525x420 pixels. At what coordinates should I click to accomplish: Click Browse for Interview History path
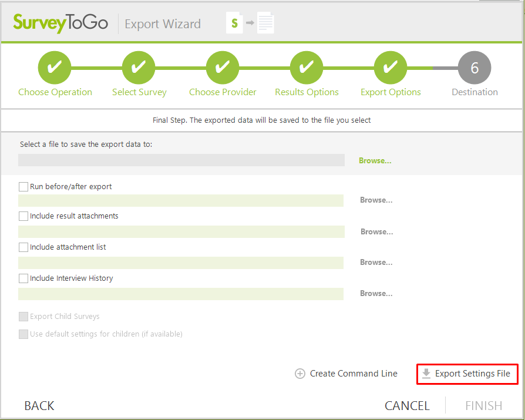click(x=376, y=293)
